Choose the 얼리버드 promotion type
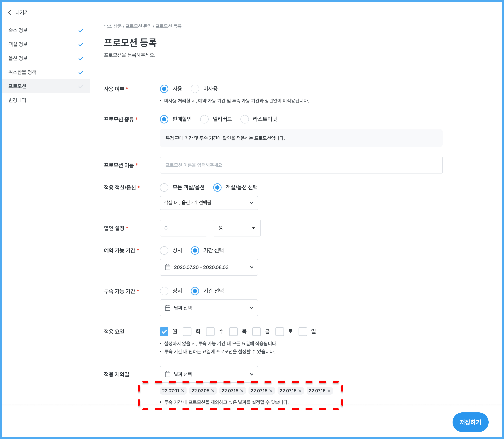Image resolution: width=504 pixels, height=439 pixels. pyautogui.click(x=204, y=119)
